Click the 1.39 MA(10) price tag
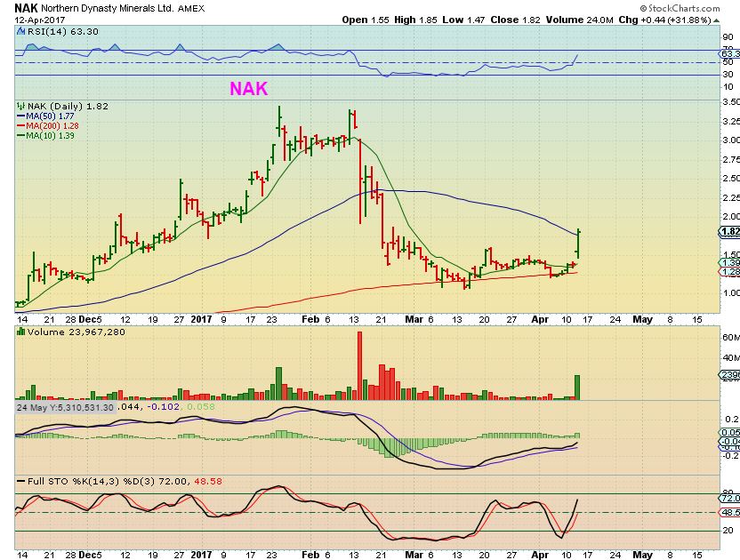Screen dimensions: 740x560 [x=729, y=263]
